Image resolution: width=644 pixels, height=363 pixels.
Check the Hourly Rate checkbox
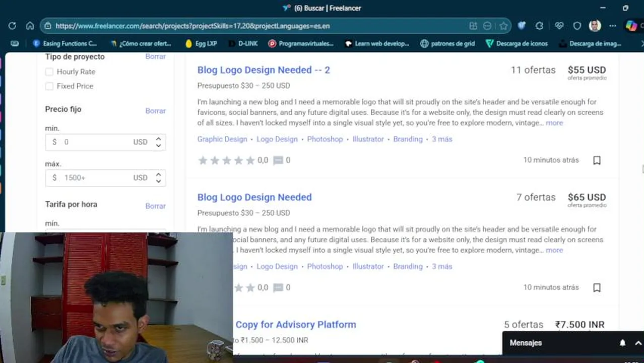click(x=49, y=72)
